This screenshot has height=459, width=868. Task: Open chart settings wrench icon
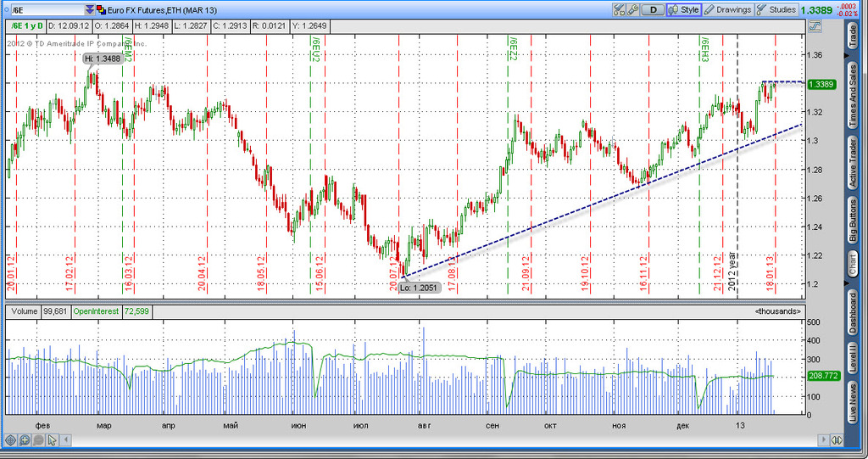pyautogui.click(x=632, y=9)
